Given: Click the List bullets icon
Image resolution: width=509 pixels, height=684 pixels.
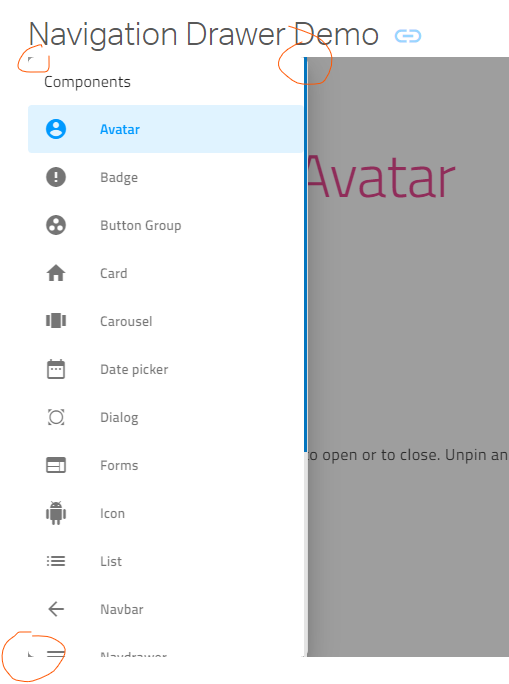Looking at the screenshot, I should [56, 561].
